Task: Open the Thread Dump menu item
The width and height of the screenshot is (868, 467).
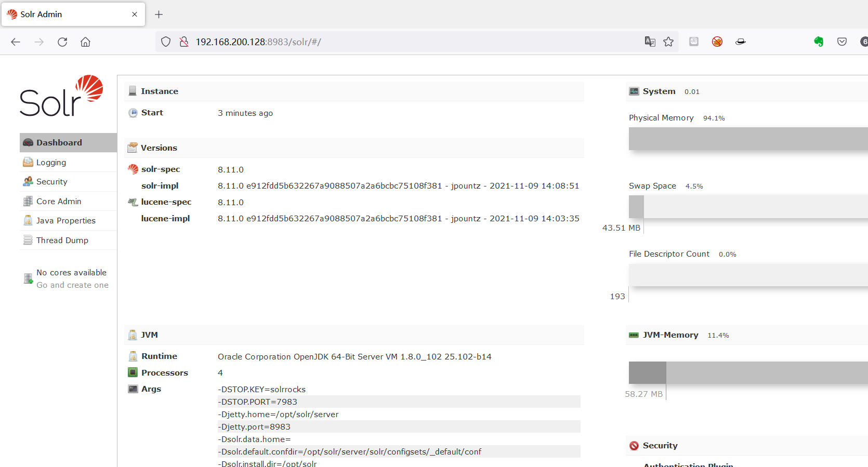Action: [68, 241]
